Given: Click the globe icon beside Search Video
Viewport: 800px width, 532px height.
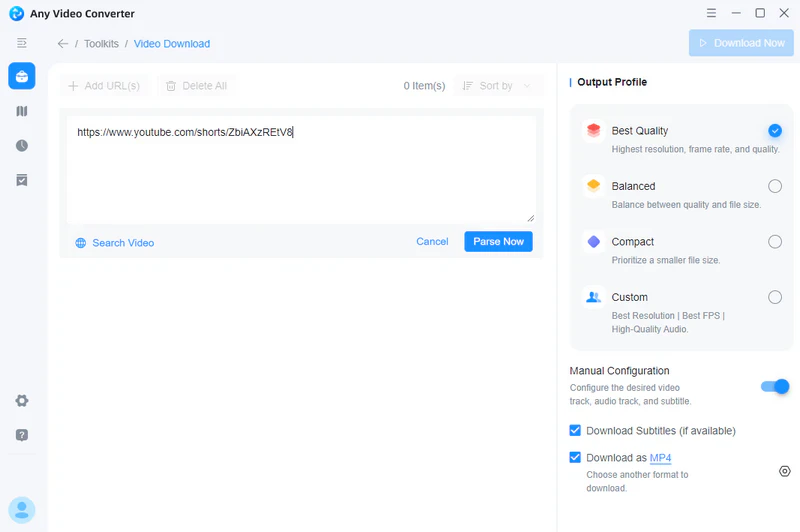Looking at the screenshot, I should [81, 243].
